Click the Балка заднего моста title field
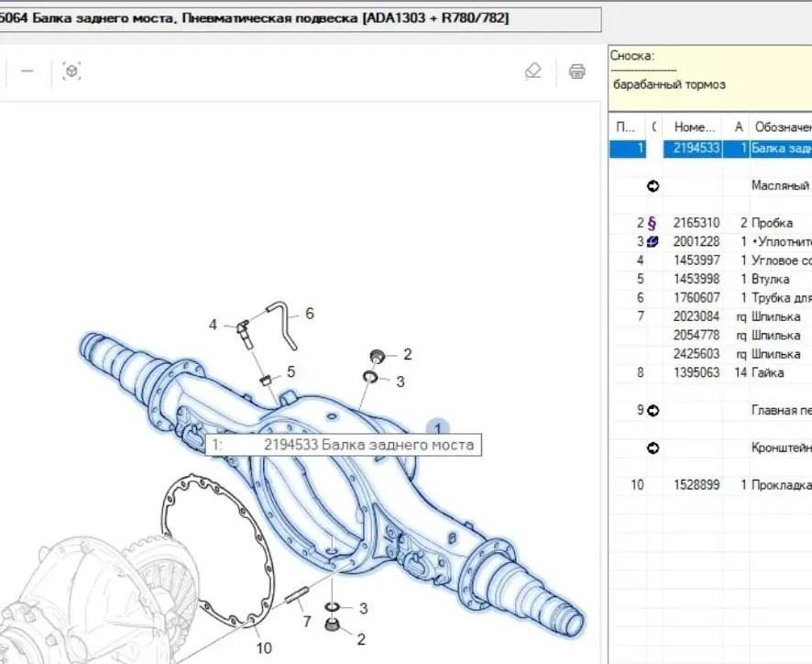This screenshot has width=812, height=664. [301, 19]
